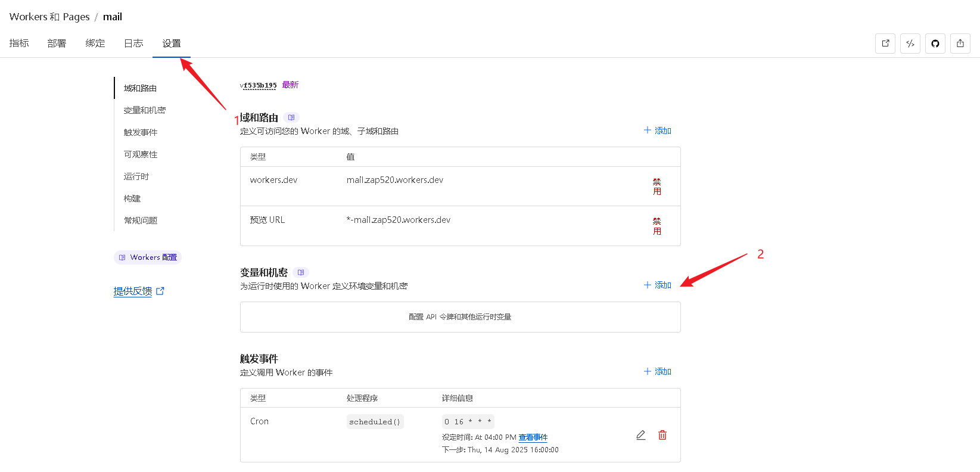Jump to 触发事件 in sidebar
Viewport: 980px width, 472px height.
[x=141, y=132]
